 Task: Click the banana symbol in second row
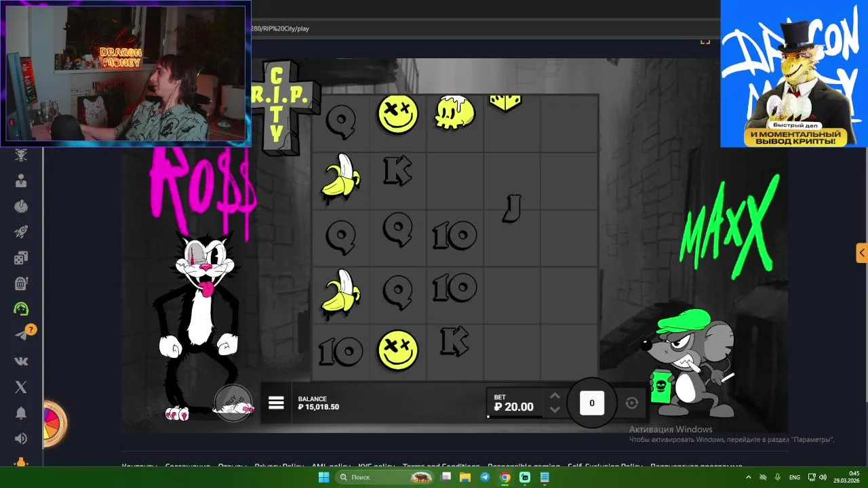[341, 178]
